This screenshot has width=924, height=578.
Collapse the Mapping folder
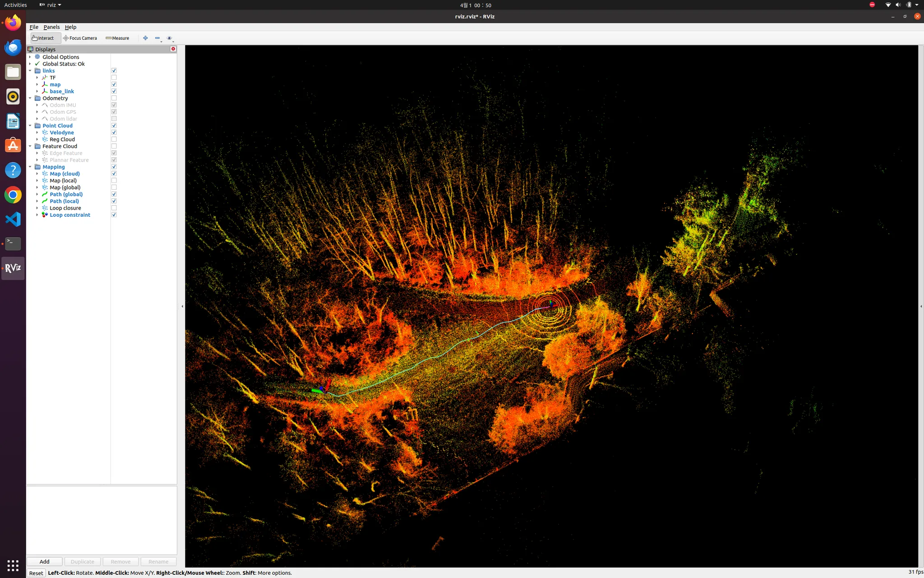click(30, 167)
